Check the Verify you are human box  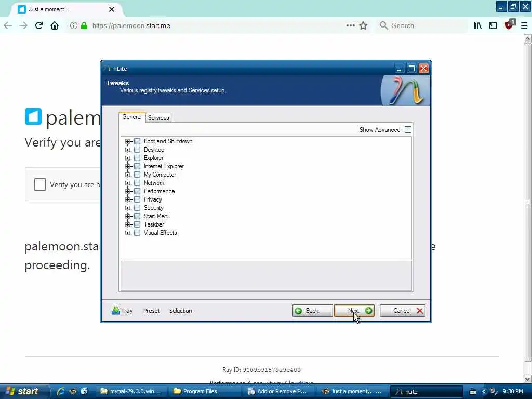(39, 184)
